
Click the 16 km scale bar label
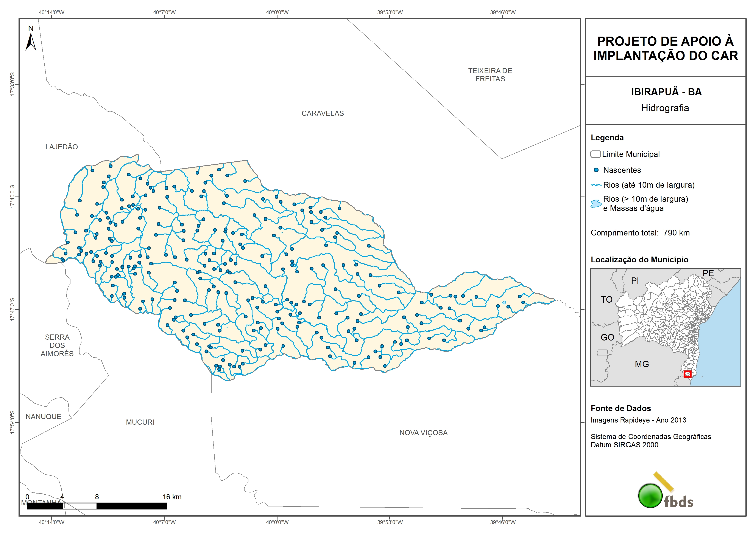point(172,497)
